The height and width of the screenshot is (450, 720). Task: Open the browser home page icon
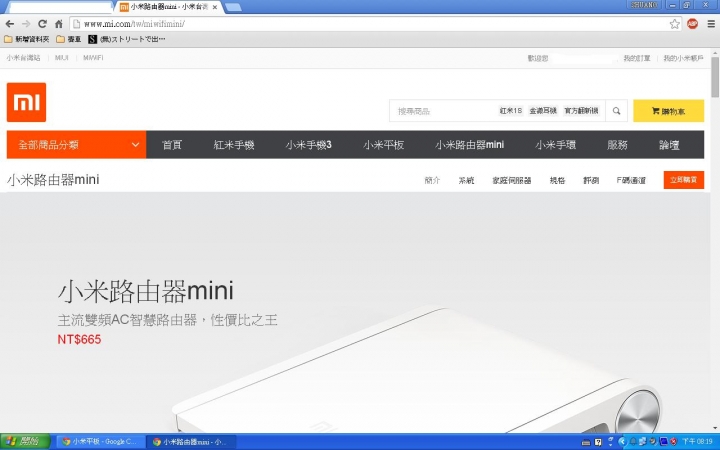[59, 24]
